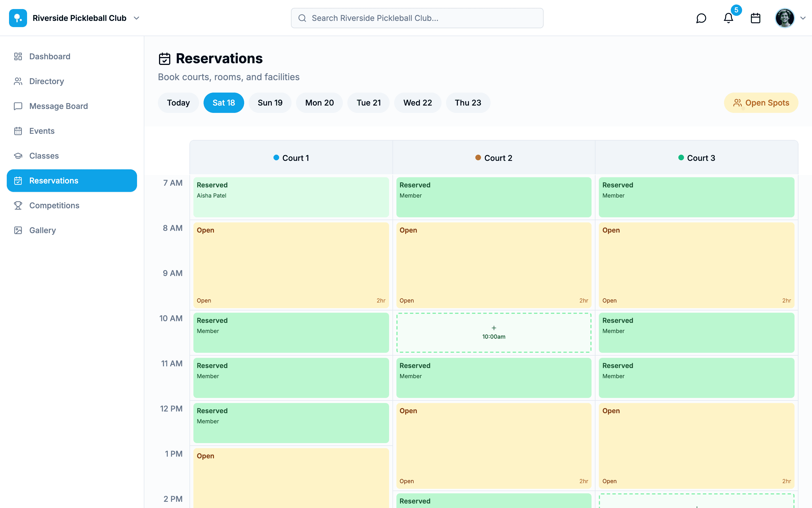Click the Court 2 brown color dot
The image size is (812, 508).
(x=478, y=157)
